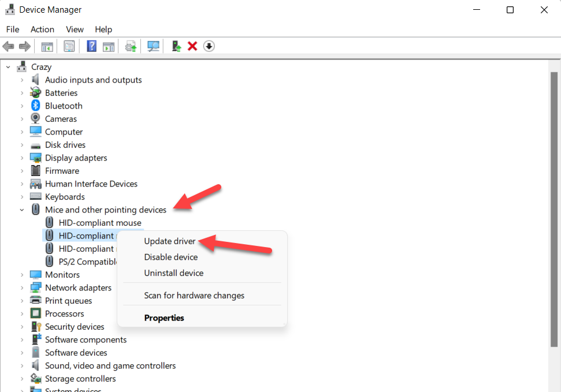This screenshot has width=561, height=392.
Task: Click the Properties toolbar icon
Action: (69, 46)
